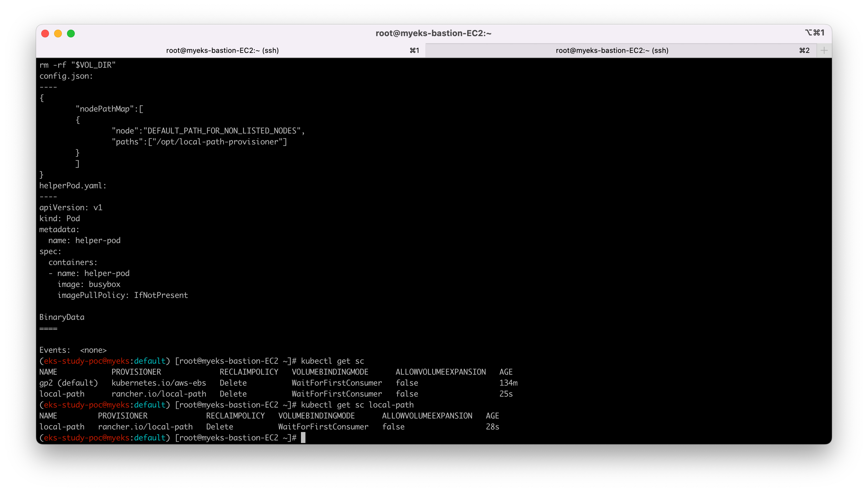Close the terminal window with red button
The width and height of the screenshot is (868, 492).
pos(45,34)
